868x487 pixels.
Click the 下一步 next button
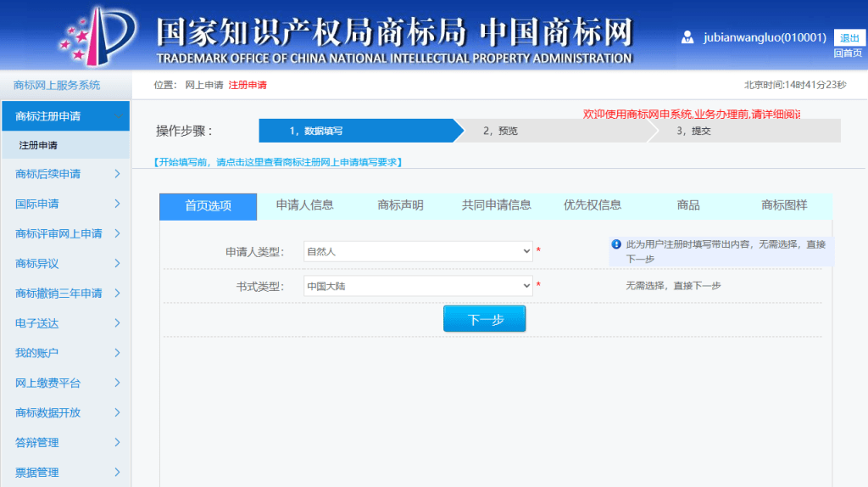[x=484, y=319]
